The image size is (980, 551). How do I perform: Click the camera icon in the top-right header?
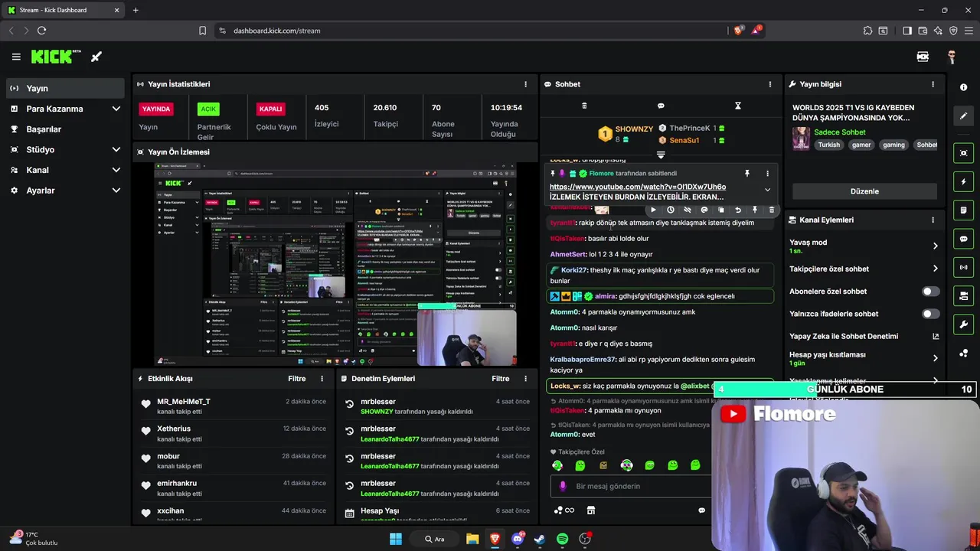pyautogui.click(x=923, y=57)
